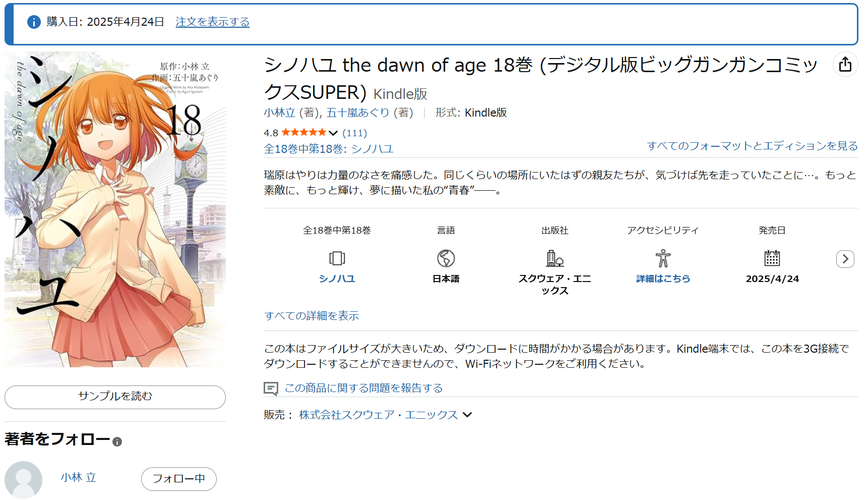
Task: Open author link 五十嵐あぐり
Action: point(357,113)
